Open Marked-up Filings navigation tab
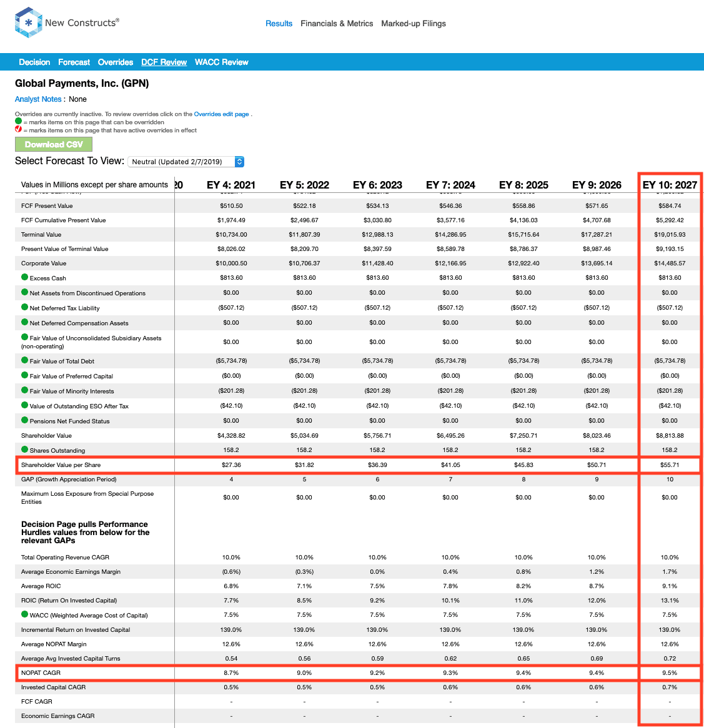 point(414,23)
